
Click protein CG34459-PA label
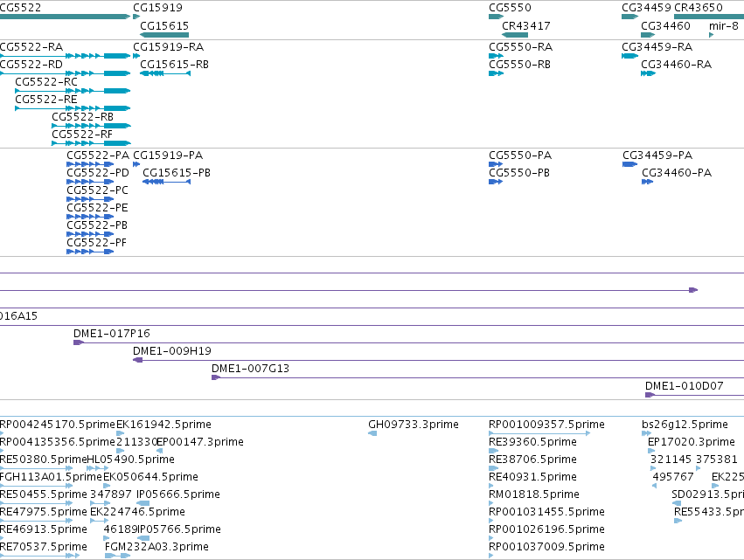(x=657, y=156)
